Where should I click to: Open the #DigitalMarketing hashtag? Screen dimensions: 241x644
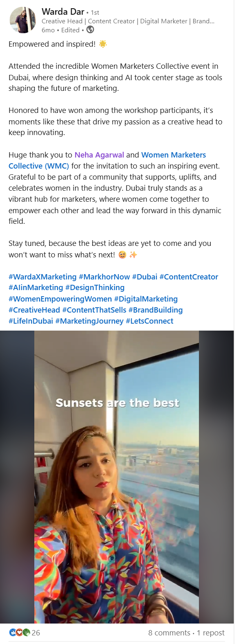146,299
